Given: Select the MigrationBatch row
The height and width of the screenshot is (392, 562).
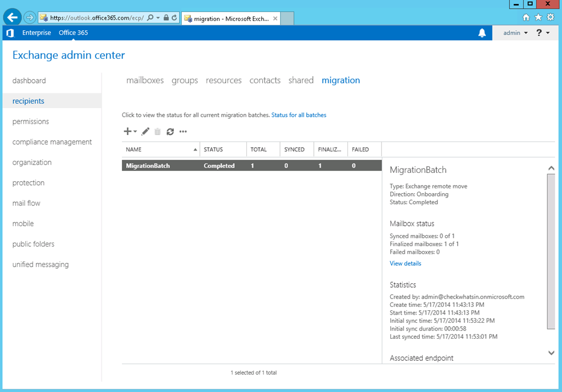Looking at the screenshot, I should [251, 166].
